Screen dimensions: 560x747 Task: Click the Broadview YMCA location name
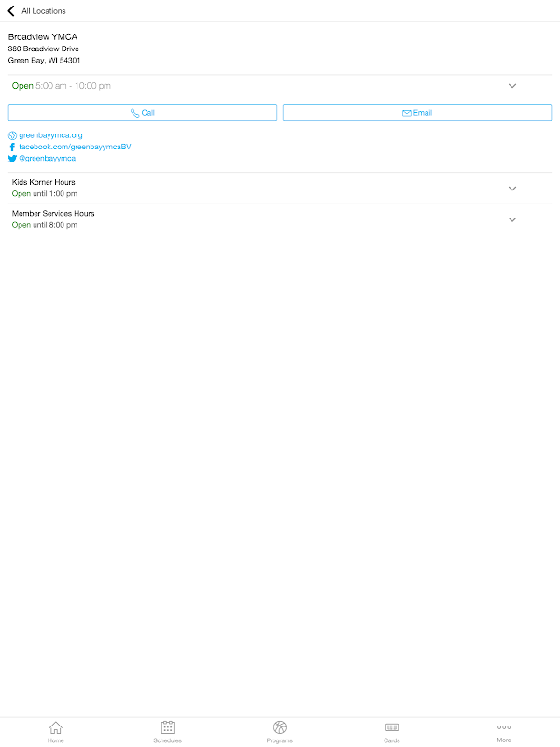[43, 36]
